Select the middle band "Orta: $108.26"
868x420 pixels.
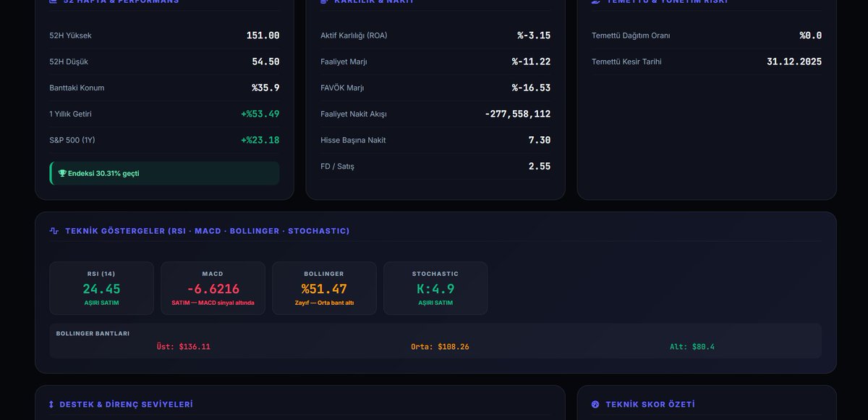tap(440, 347)
